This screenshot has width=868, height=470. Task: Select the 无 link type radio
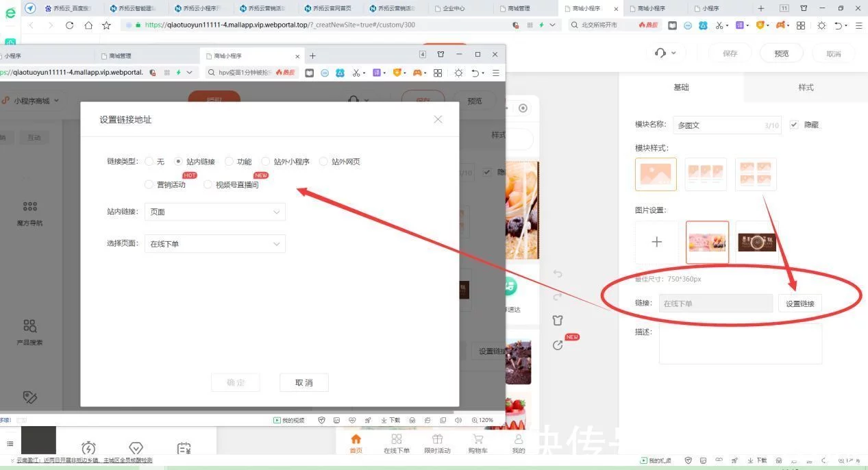149,162
